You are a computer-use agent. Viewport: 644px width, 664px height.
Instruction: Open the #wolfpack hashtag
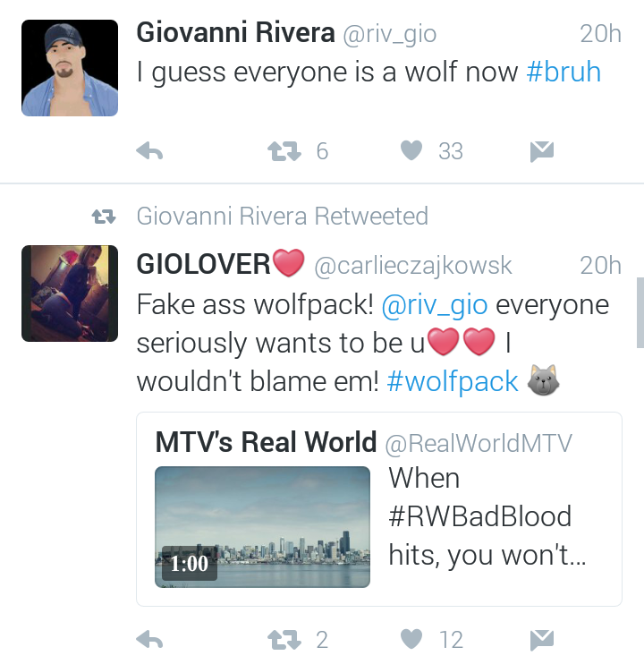click(453, 382)
